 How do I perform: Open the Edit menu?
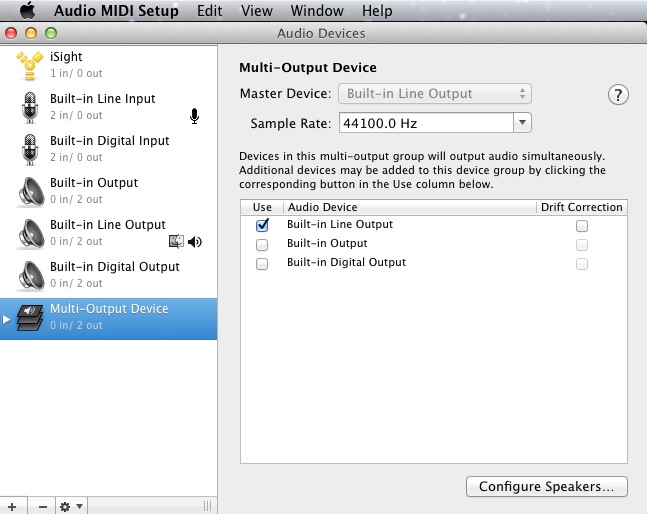210,10
